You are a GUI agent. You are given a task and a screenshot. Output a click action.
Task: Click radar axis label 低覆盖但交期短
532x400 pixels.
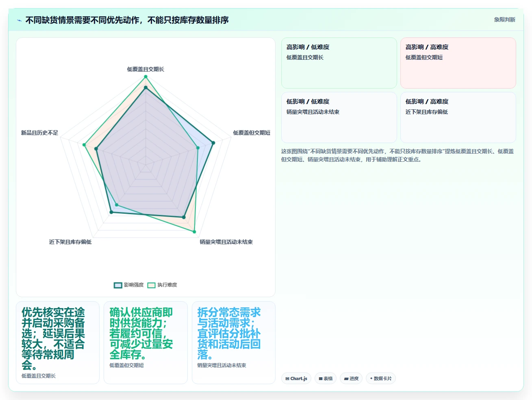pos(252,133)
